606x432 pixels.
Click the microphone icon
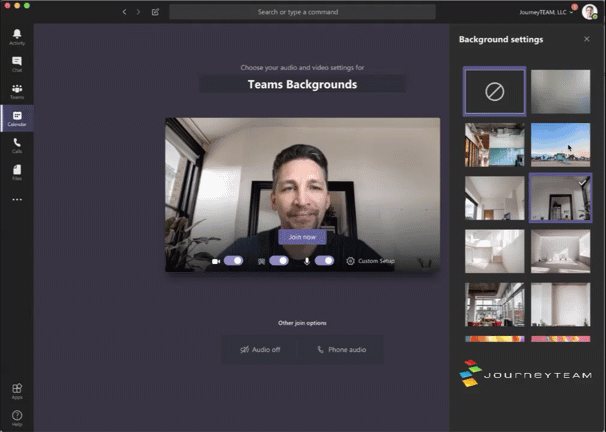[306, 261]
